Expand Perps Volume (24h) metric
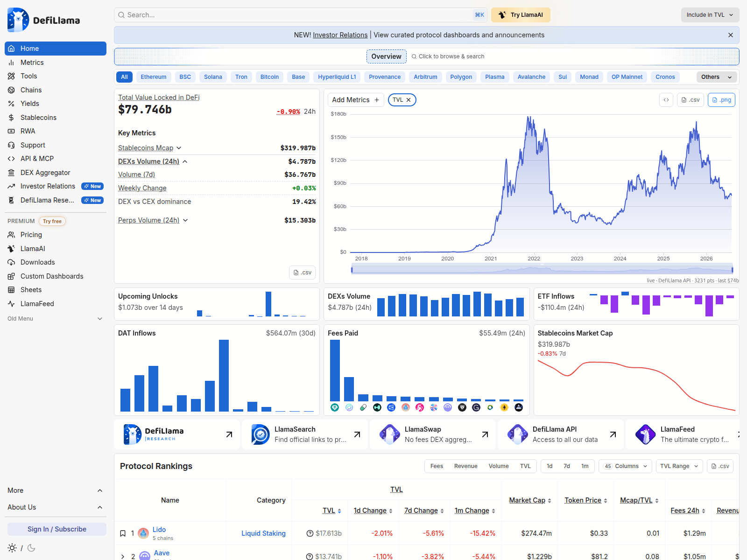 pos(185,220)
